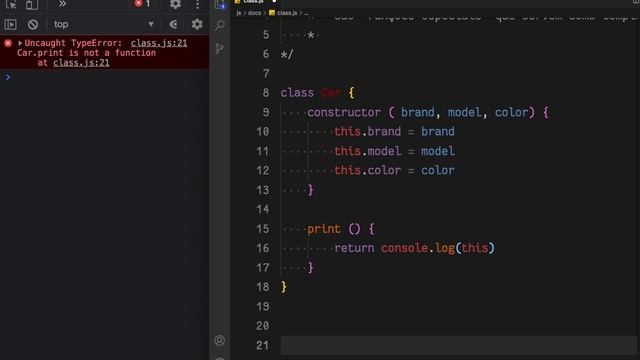Click the 'docs' breadcrumb segment
Viewport: 640px width, 360px height.
(254, 13)
